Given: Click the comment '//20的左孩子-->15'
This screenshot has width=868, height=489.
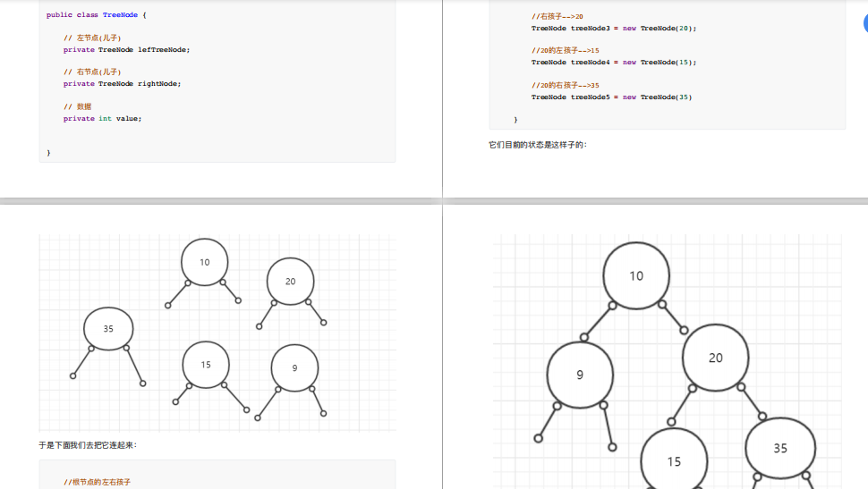Looking at the screenshot, I should click(566, 50).
